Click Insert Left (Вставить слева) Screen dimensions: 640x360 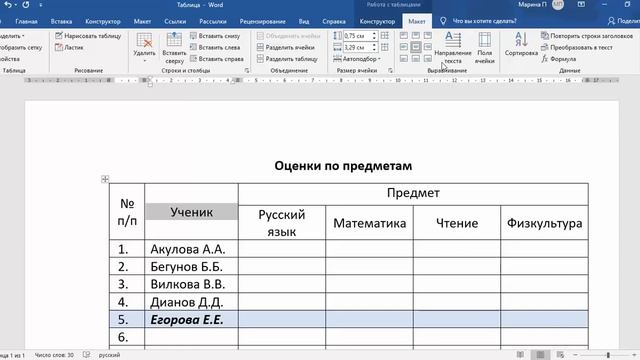[215, 47]
